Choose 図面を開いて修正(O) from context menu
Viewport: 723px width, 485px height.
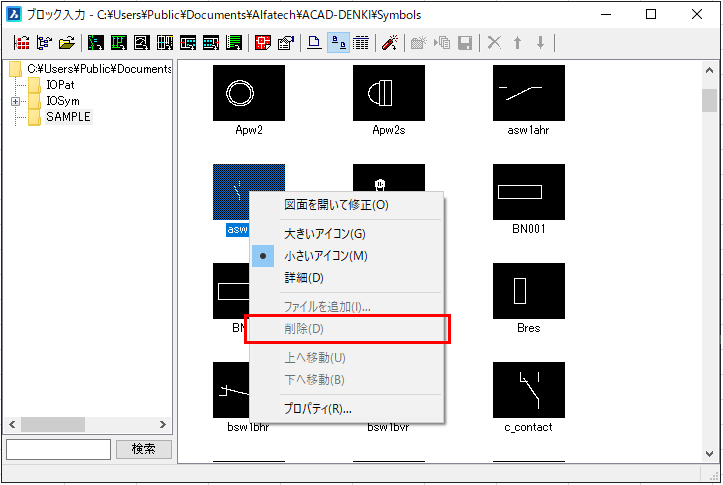coord(347,205)
